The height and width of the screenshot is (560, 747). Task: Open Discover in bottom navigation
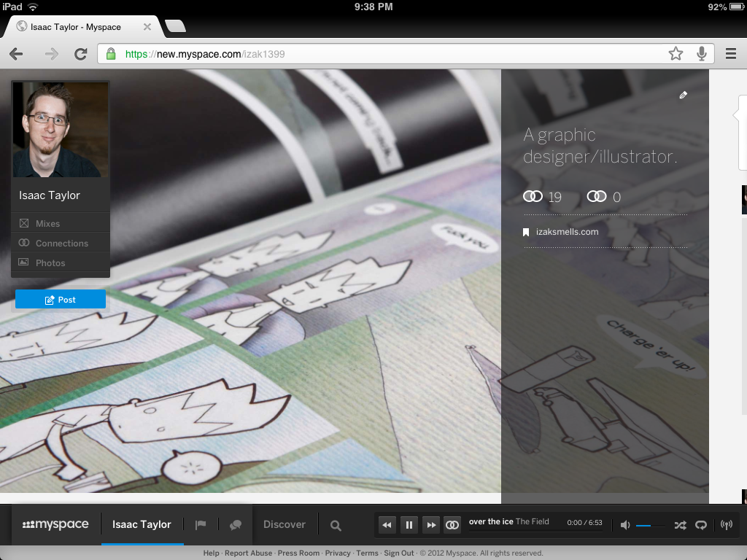tap(285, 524)
